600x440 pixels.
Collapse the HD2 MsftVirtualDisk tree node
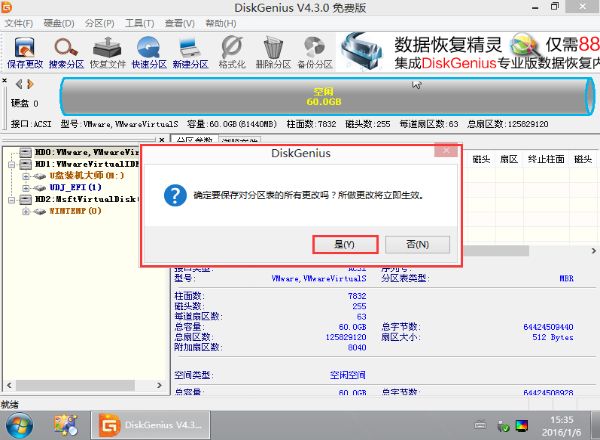(x=12, y=199)
